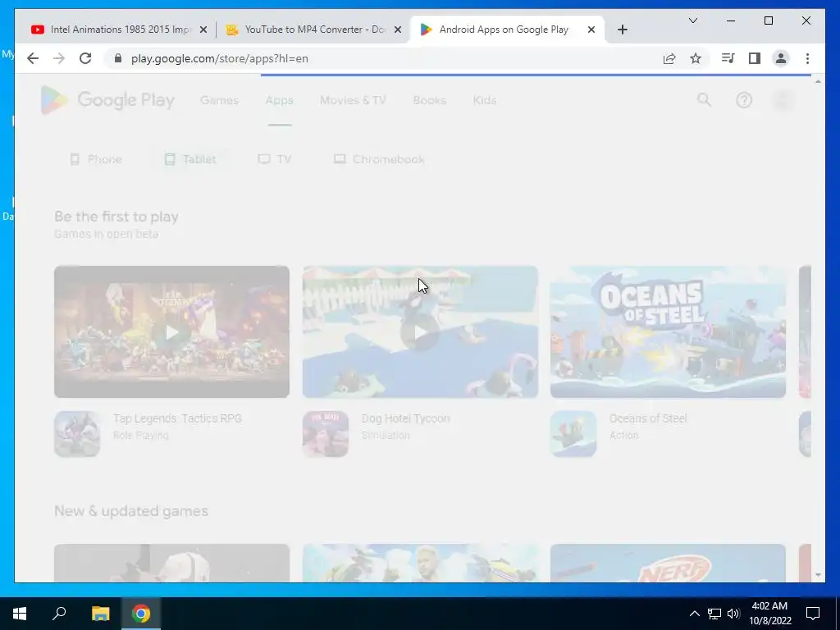This screenshot has width=840, height=630.
Task: Toggle the Chrome side panel icon
Action: 755,58
